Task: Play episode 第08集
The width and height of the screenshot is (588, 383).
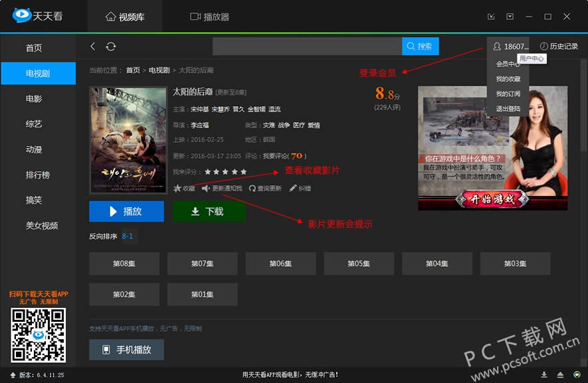Action: (124, 264)
